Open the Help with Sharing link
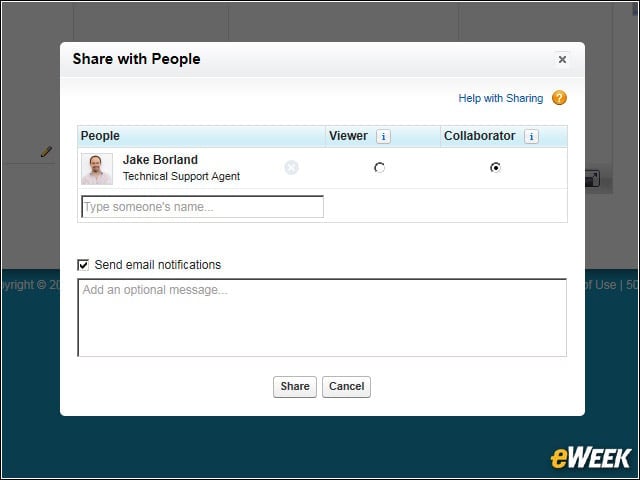This screenshot has width=640, height=480. (x=500, y=98)
